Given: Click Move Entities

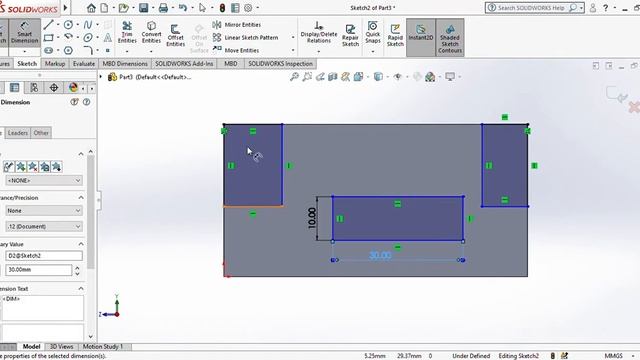Looking at the screenshot, I should click(236, 51).
